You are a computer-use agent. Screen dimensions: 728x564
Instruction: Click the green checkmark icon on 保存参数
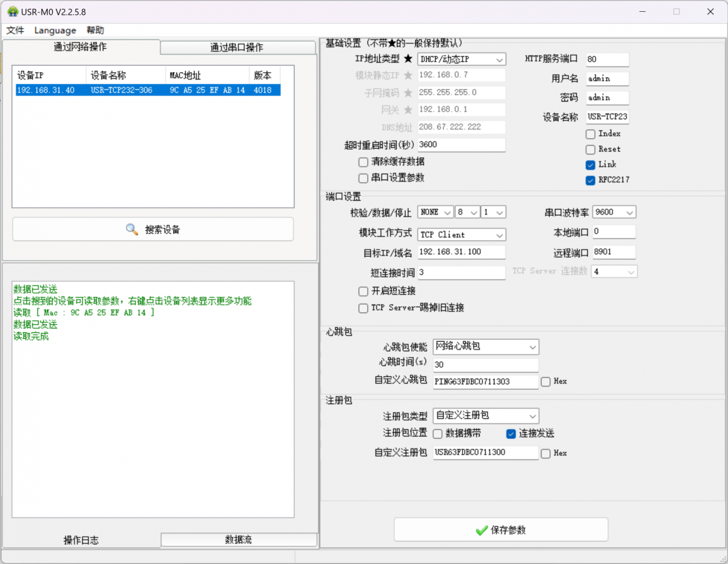(x=482, y=530)
